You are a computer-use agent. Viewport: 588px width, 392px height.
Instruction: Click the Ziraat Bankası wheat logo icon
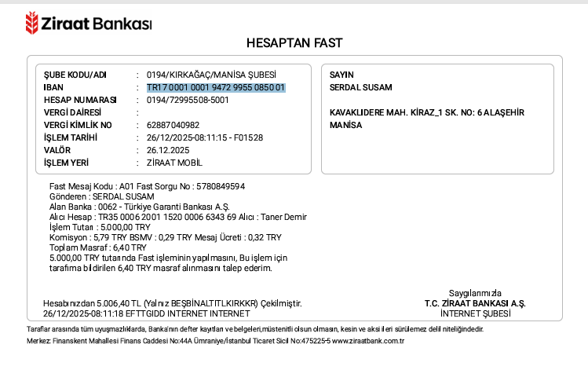(32, 23)
